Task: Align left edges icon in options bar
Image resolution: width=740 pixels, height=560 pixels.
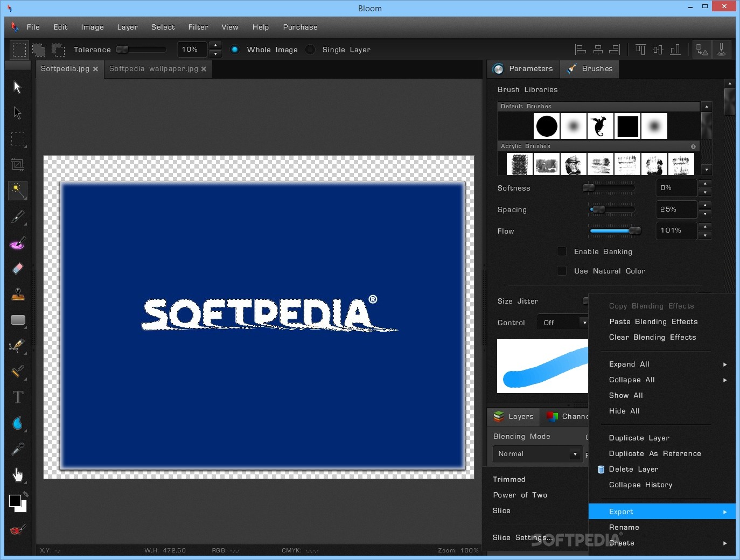Action: [x=581, y=50]
